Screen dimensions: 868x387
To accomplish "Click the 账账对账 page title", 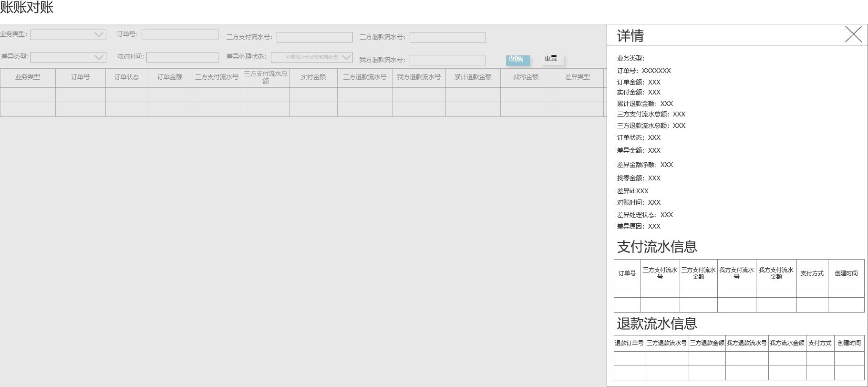I will pos(27,8).
